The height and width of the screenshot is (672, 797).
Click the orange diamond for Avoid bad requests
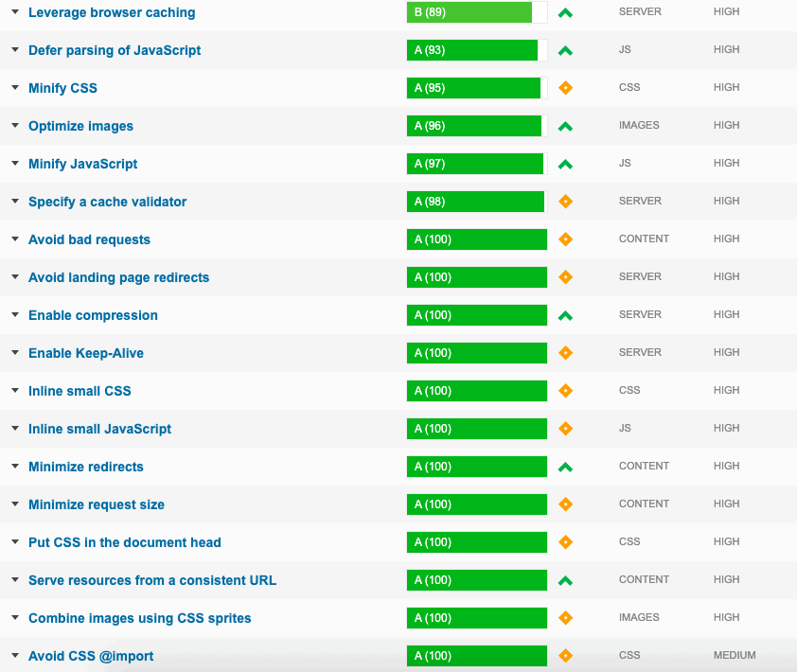click(x=565, y=239)
